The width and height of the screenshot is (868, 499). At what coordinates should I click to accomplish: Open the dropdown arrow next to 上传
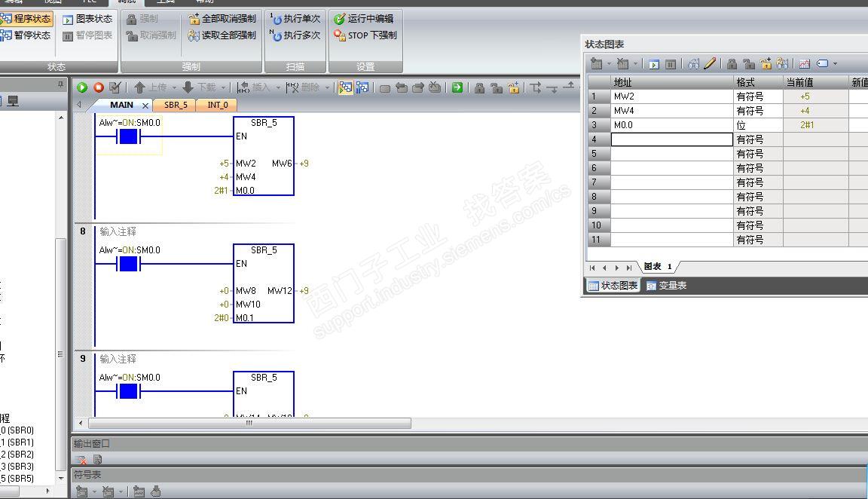coord(174,87)
